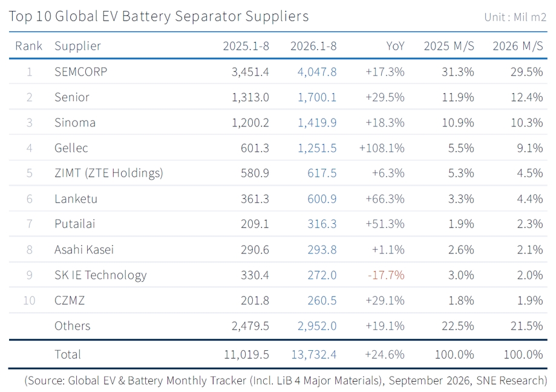Screen dimensions: 556x392
Task: Click the Total 13,732.4 figure
Action: coord(314,354)
